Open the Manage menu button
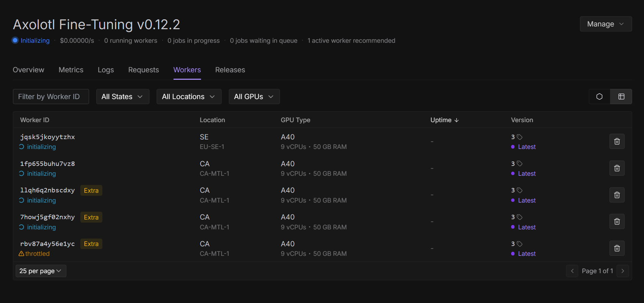The height and width of the screenshot is (303, 644). [606, 24]
